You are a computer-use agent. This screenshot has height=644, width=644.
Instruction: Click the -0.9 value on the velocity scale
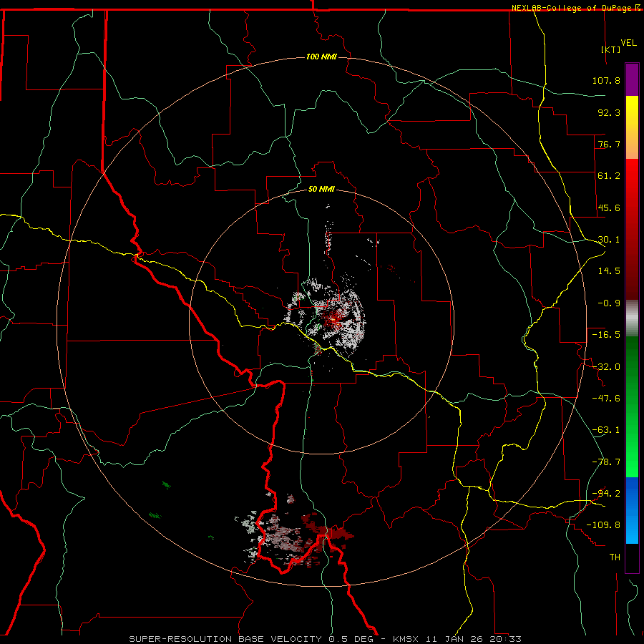609,303
